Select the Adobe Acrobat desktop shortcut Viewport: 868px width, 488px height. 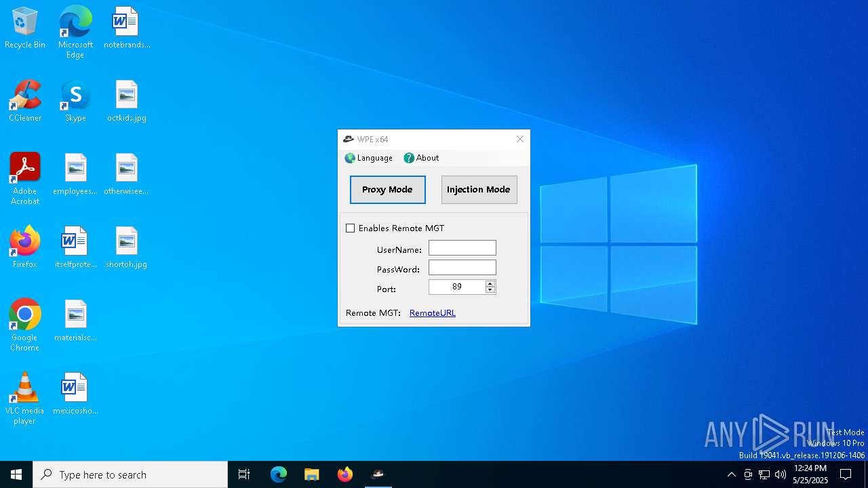(x=25, y=179)
